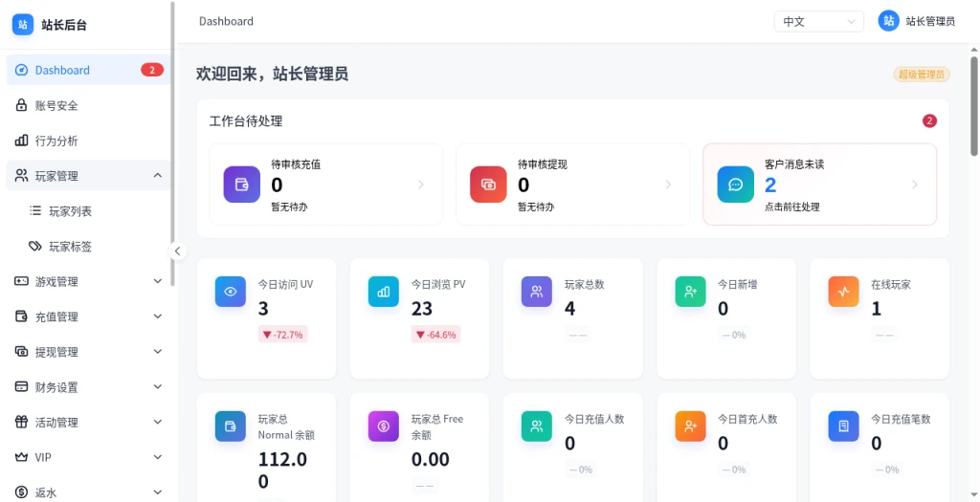Expand the 提现管理 menu chevron
The height and width of the screenshot is (502, 980).
point(158,352)
